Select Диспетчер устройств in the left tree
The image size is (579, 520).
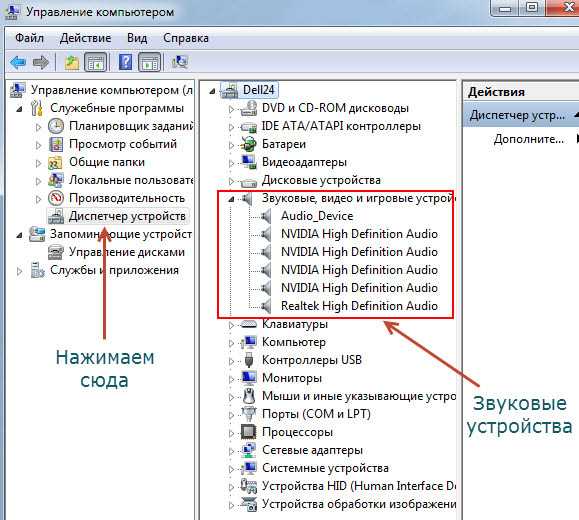click(x=127, y=216)
